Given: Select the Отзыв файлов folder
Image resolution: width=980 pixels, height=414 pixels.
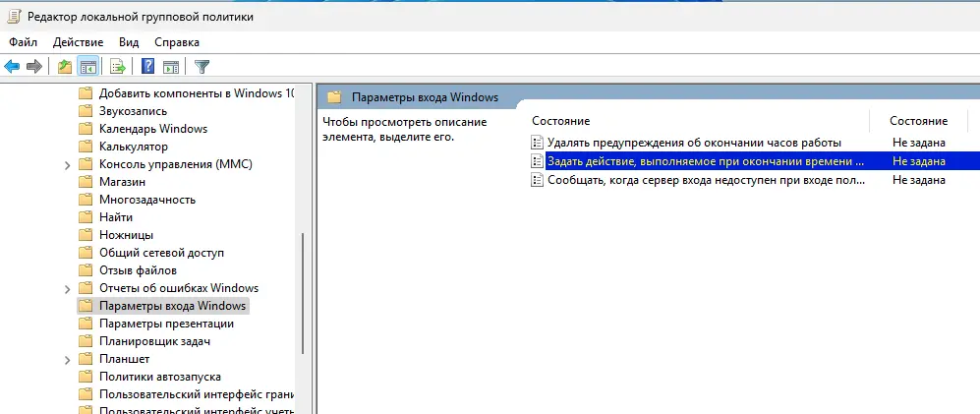Looking at the screenshot, I should click(x=139, y=270).
